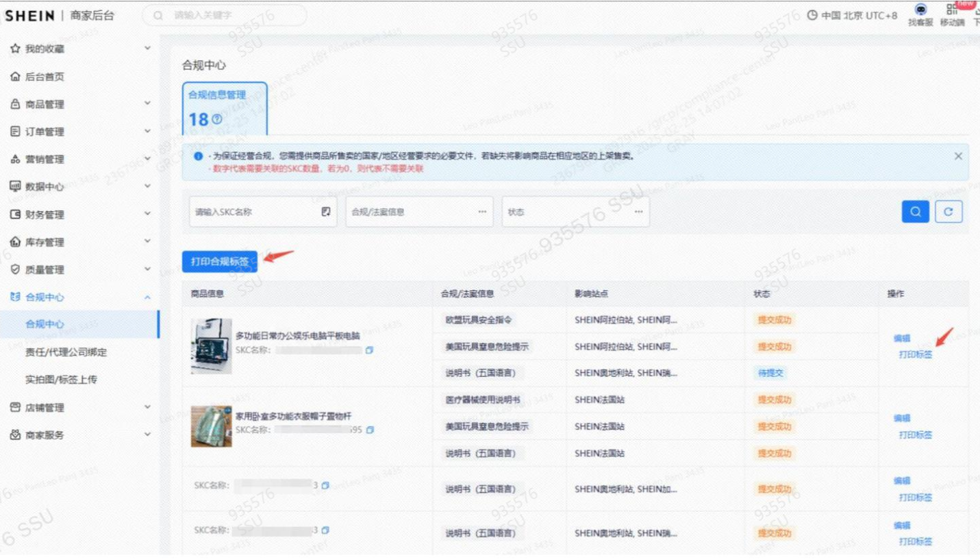Click 打印标签 link for the tablet product
The width and height of the screenshot is (980, 560).
coord(916,354)
